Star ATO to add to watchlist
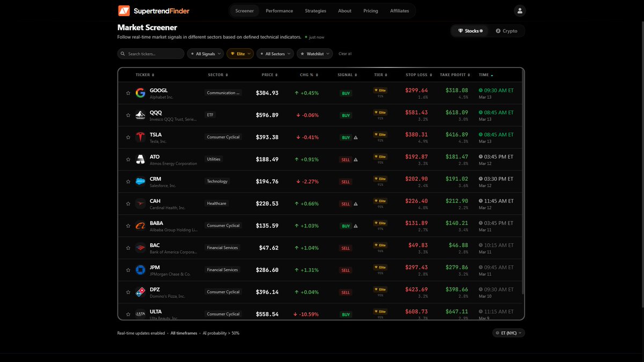 [128, 159]
